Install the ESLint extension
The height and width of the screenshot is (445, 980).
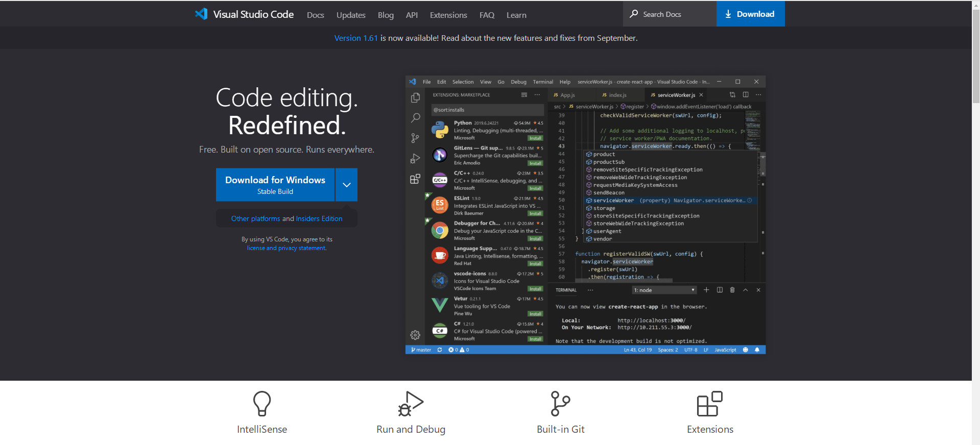535,213
